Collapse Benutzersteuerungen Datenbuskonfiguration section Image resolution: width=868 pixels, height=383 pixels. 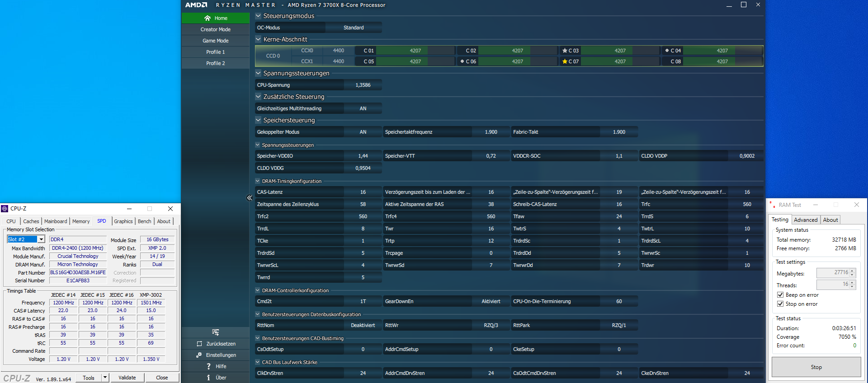click(x=258, y=314)
